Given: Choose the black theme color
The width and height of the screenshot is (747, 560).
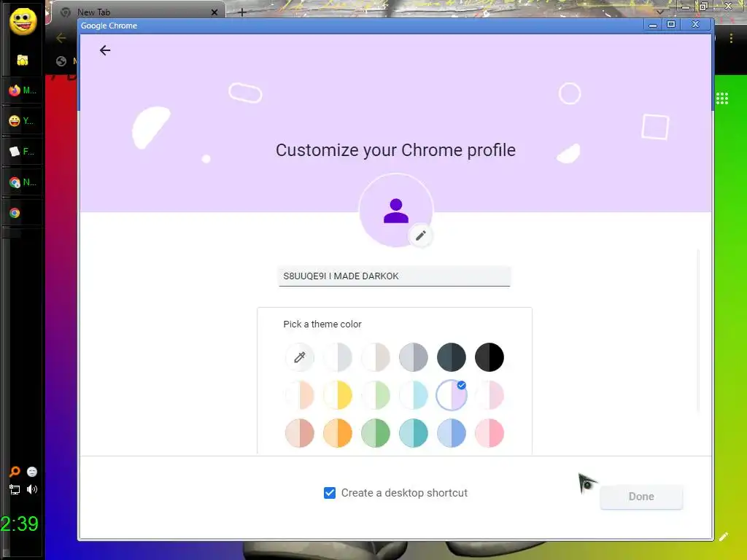Looking at the screenshot, I should coord(489,357).
